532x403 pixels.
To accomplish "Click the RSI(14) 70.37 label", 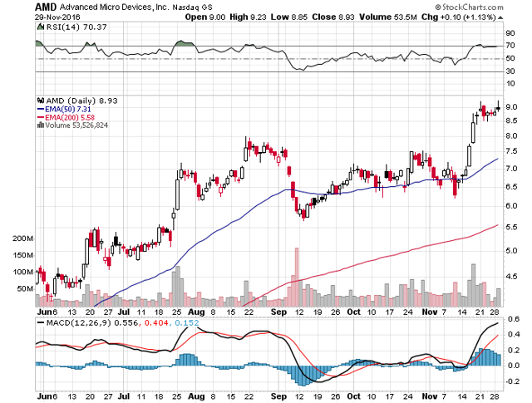I will [x=76, y=27].
